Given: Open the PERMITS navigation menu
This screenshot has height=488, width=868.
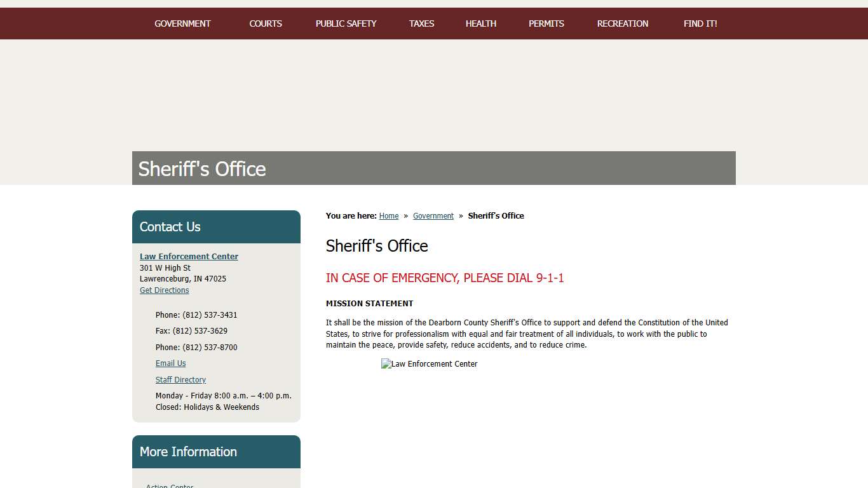Looking at the screenshot, I should point(546,24).
